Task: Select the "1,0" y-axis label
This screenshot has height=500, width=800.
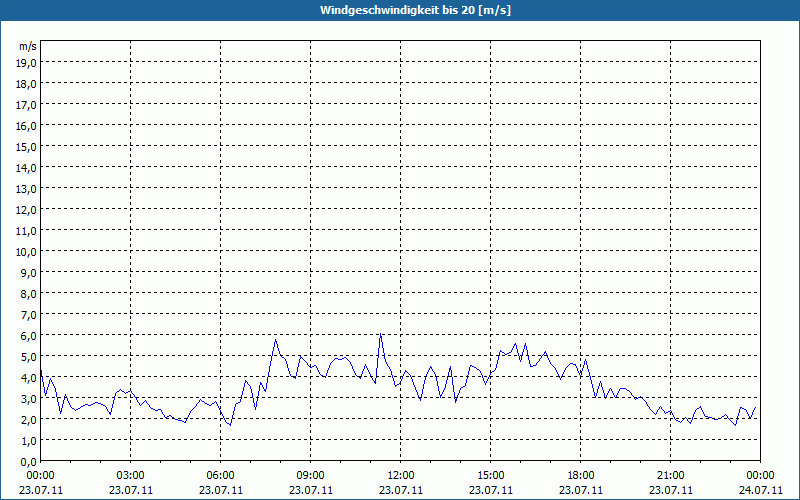Action: tap(28, 441)
